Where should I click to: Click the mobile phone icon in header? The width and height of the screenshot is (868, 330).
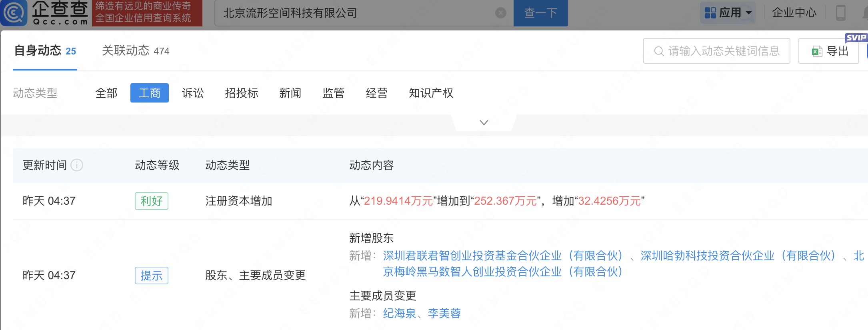click(840, 13)
